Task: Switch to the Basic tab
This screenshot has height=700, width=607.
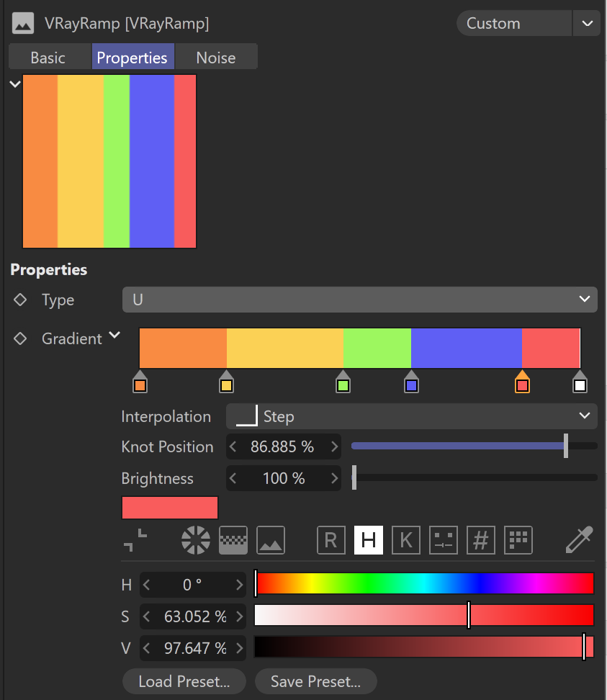Action: point(48,58)
